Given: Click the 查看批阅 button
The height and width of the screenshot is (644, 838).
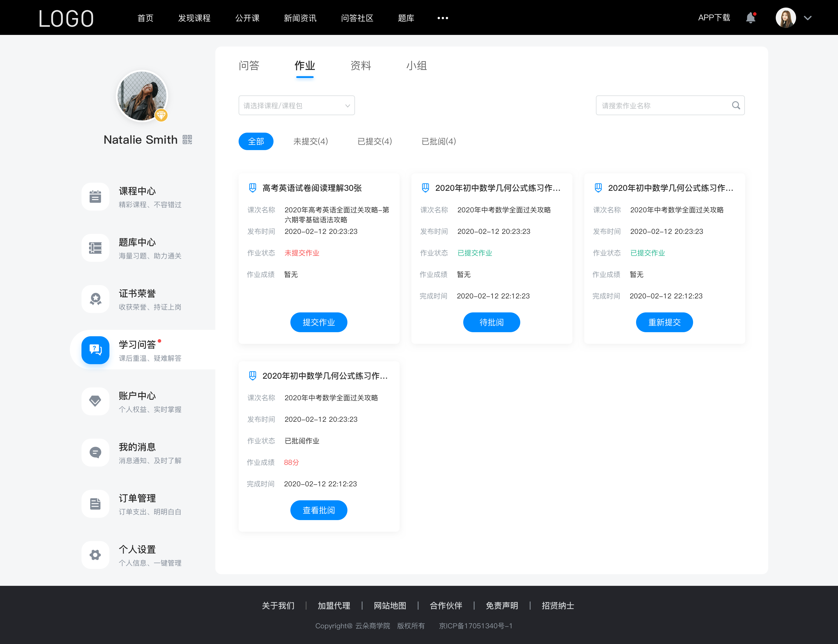Looking at the screenshot, I should click(x=319, y=511).
